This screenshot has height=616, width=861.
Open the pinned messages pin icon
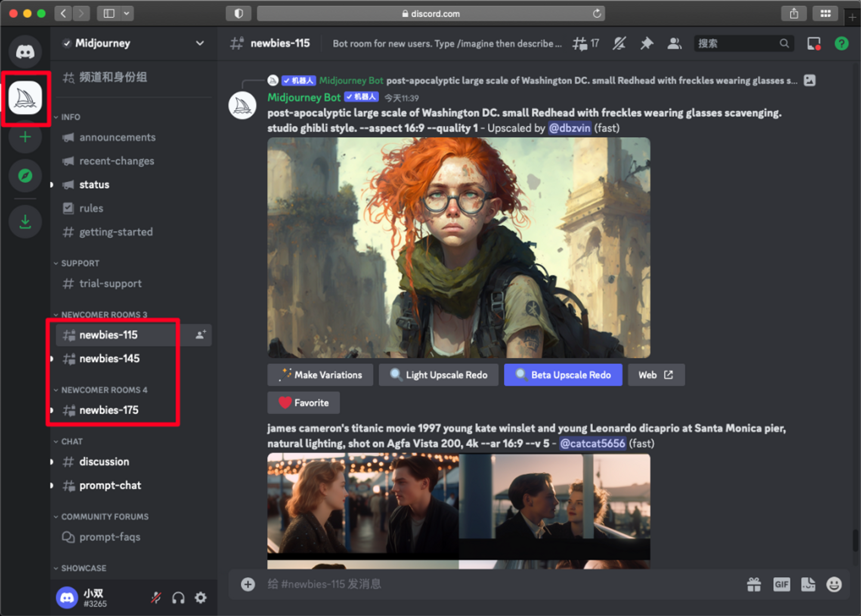point(646,43)
